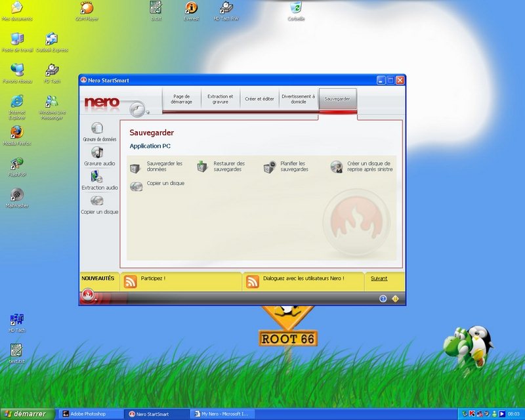Select the Outlook Express shortcut
Viewport: 525px width, 420px height.
pyautogui.click(x=52, y=42)
